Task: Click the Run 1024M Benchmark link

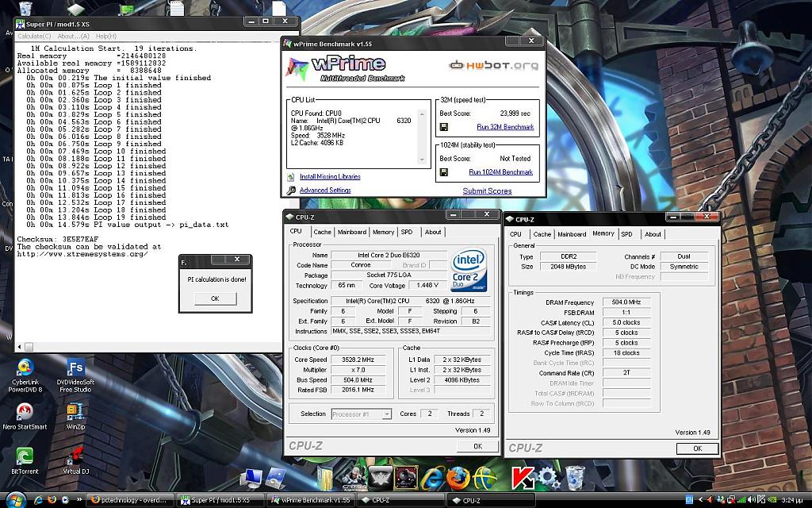Action: tap(501, 172)
